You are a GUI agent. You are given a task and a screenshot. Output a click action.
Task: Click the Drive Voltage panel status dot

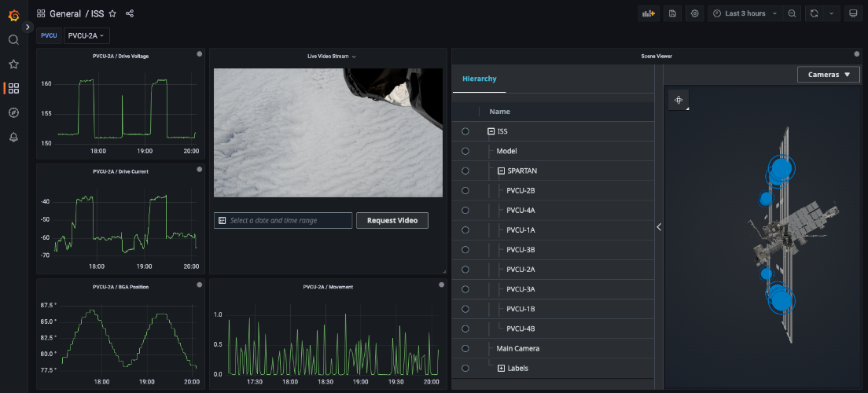pos(199,53)
